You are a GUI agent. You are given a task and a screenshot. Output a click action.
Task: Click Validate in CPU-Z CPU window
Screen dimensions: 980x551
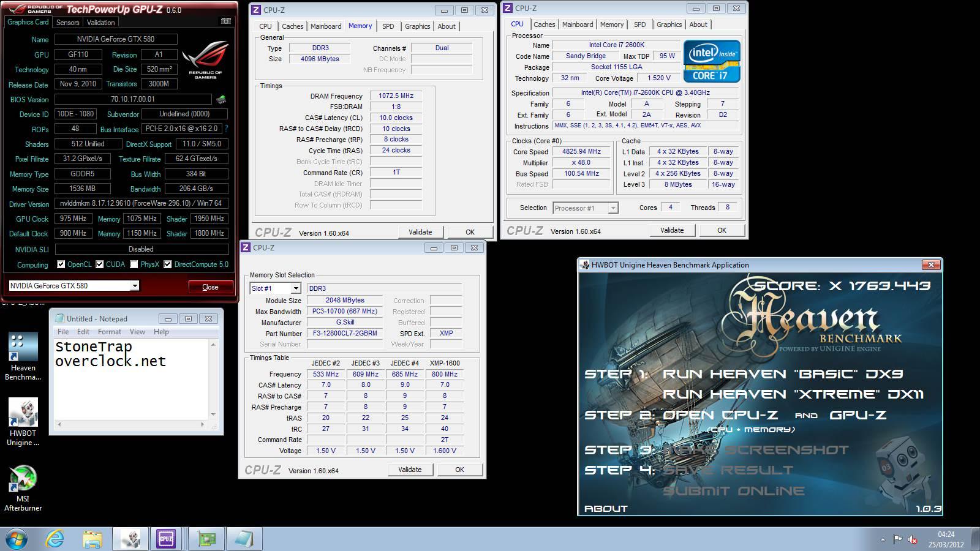672,230
